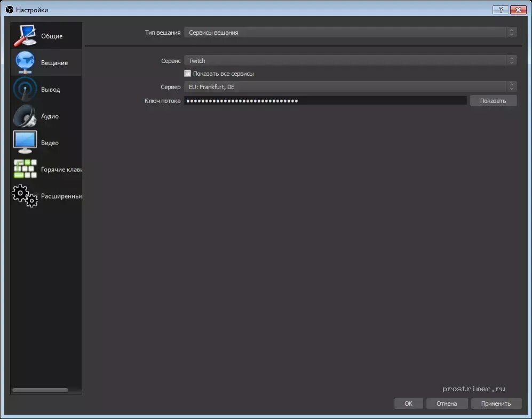Reveal the stream key with Показать

click(494, 101)
